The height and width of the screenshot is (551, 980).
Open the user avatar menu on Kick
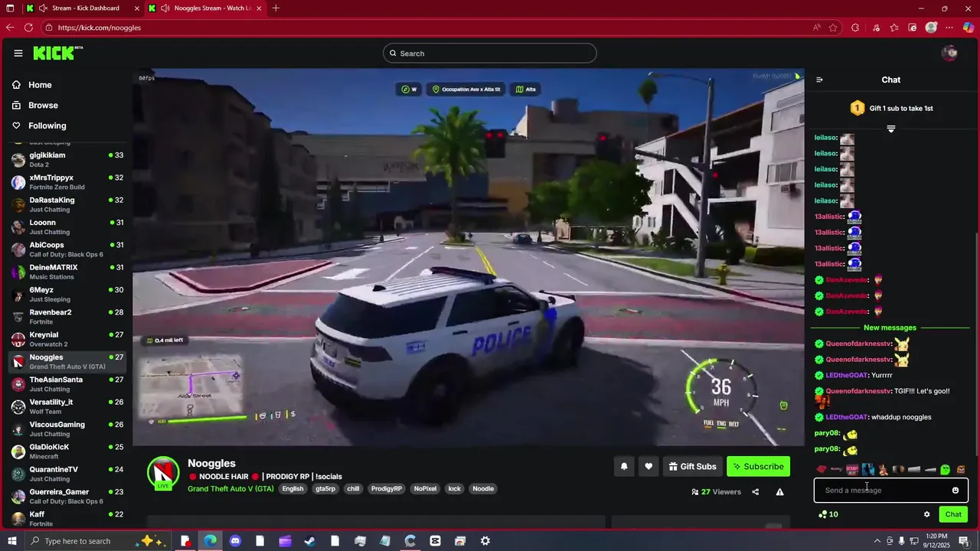point(949,53)
